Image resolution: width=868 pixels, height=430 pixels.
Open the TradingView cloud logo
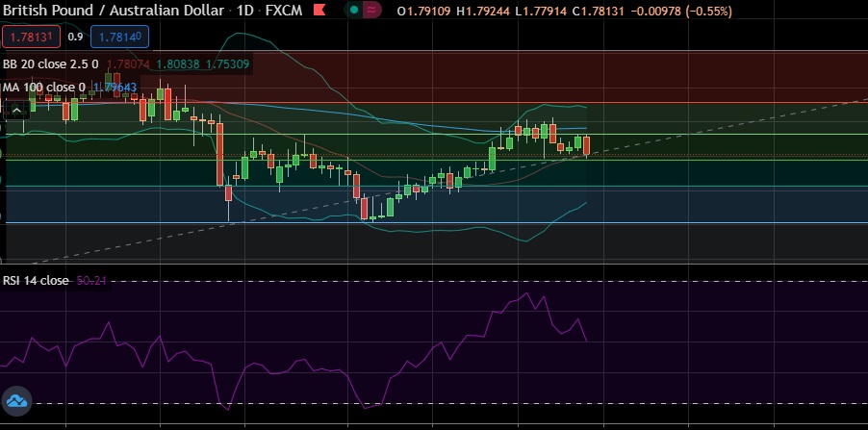pyautogui.click(x=17, y=400)
